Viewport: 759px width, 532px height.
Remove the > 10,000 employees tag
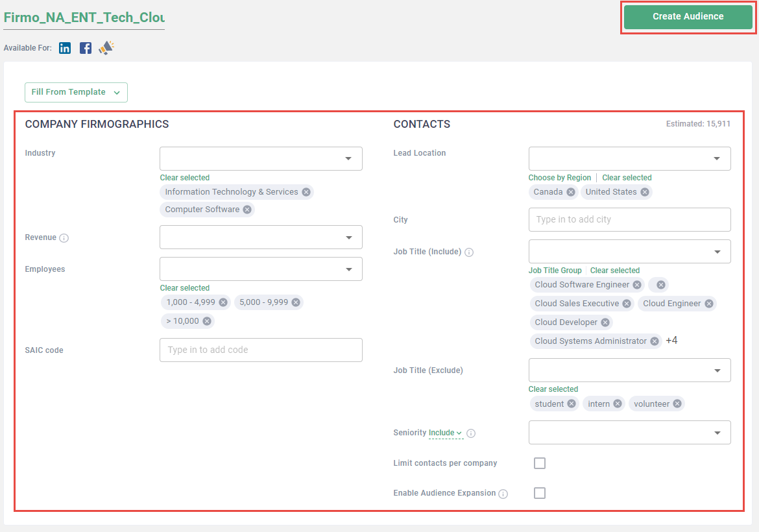coord(206,320)
